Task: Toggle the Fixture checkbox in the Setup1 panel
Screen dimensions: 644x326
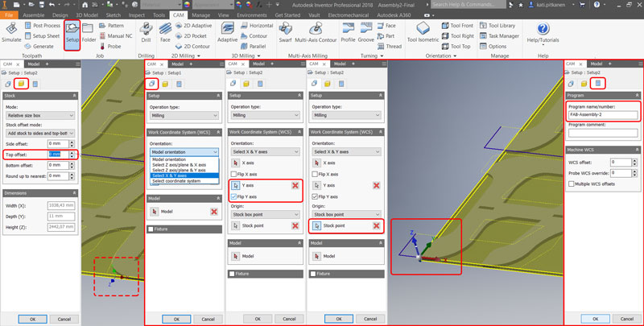Action: pyautogui.click(x=151, y=229)
